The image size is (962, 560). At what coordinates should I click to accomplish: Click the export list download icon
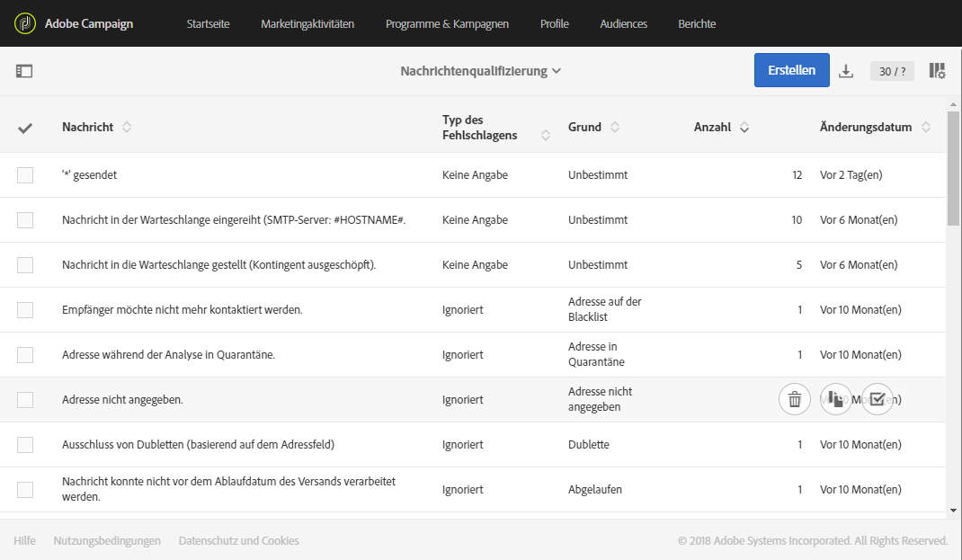tap(845, 71)
